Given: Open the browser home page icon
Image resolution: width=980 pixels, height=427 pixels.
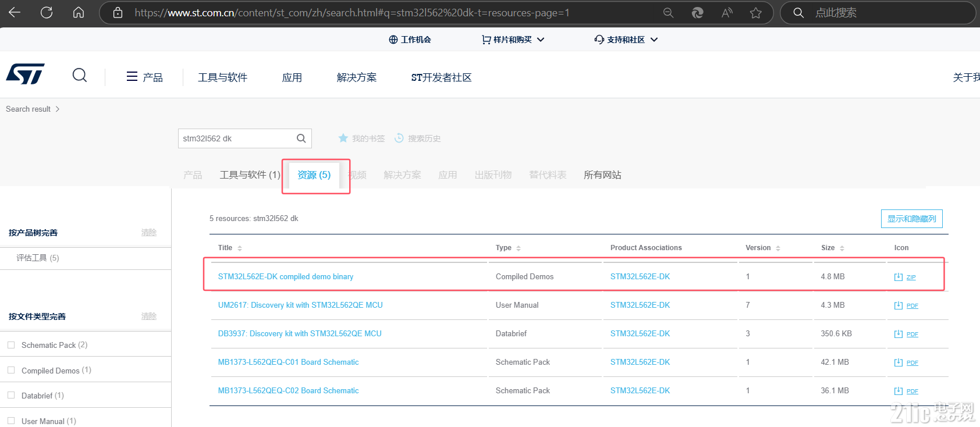Looking at the screenshot, I should pos(79,12).
